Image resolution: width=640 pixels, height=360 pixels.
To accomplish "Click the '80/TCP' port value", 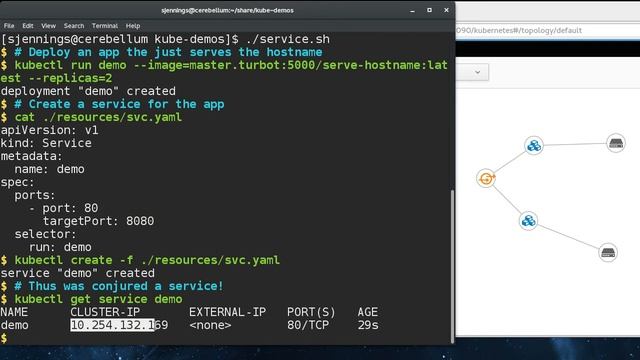I will (308, 325).
